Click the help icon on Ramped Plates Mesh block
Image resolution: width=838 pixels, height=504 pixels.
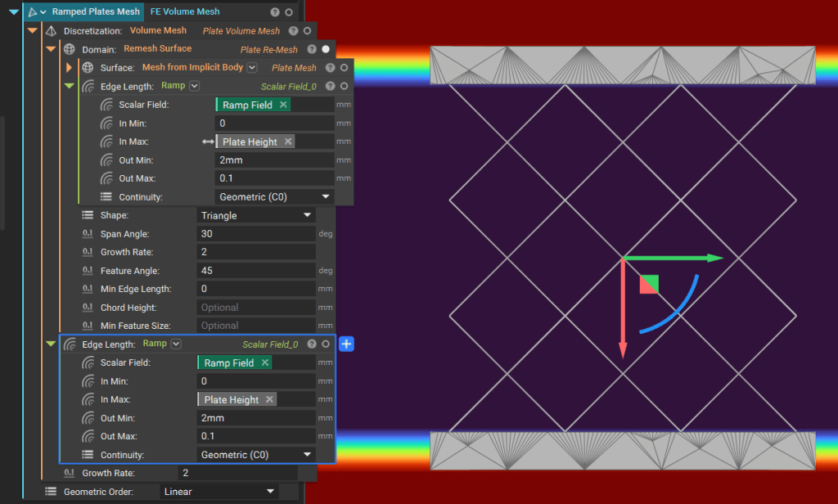tap(275, 12)
